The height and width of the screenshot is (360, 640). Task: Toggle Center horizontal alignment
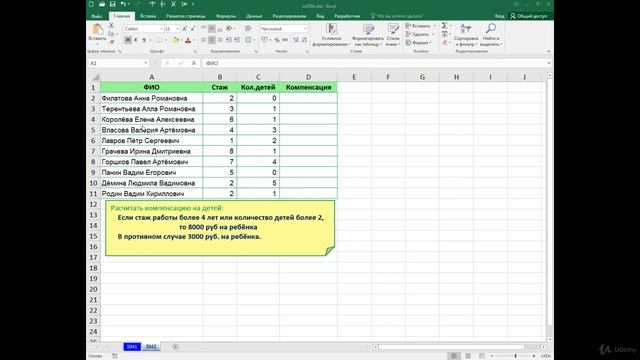pos(212,40)
